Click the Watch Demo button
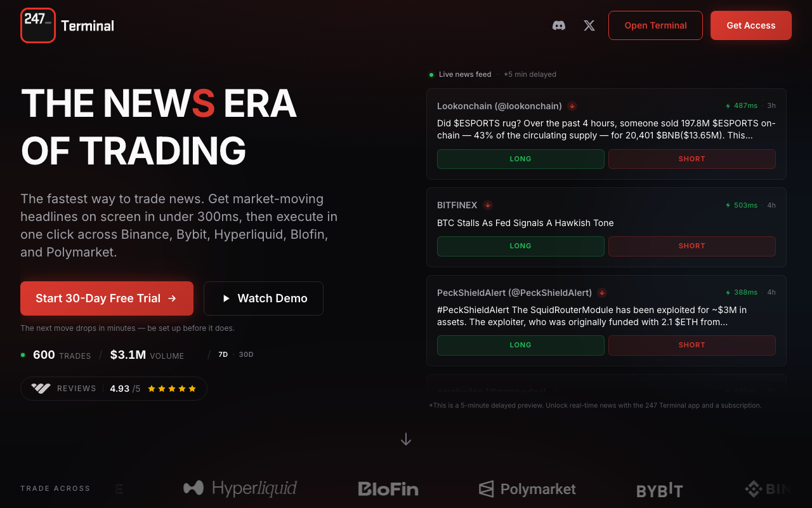812x508 pixels. (263, 298)
